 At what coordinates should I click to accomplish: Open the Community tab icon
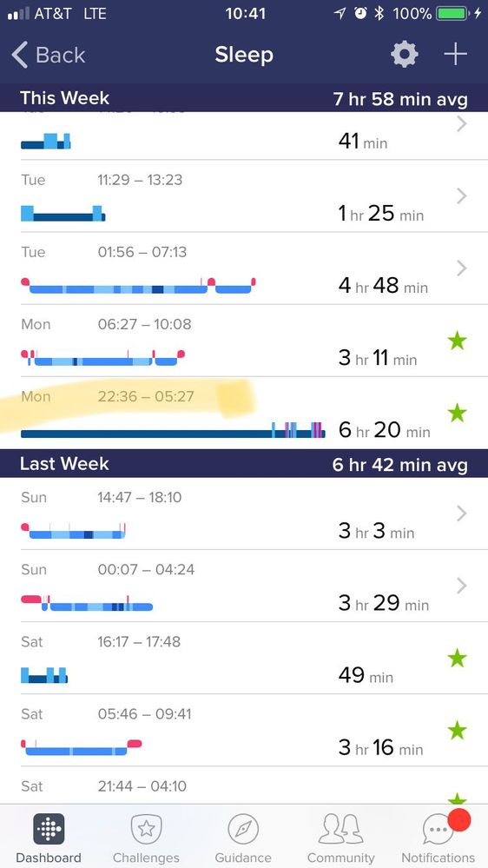pyautogui.click(x=341, y=829)
